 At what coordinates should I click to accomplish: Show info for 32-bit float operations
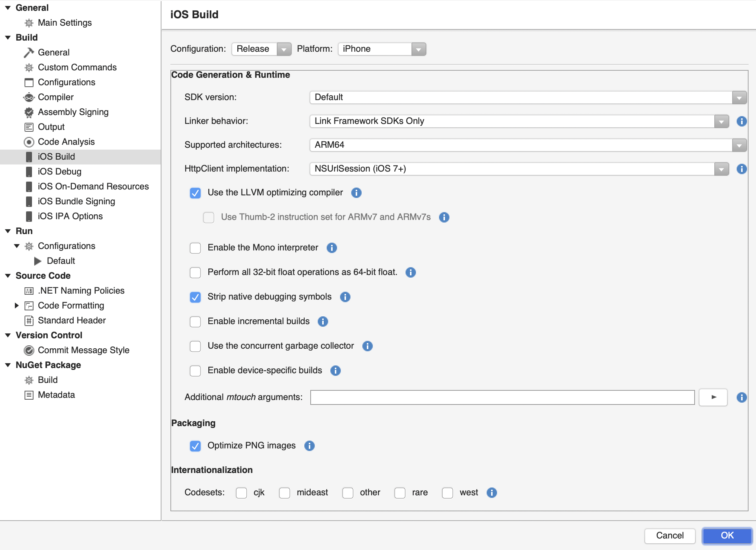tap(410, 272)
